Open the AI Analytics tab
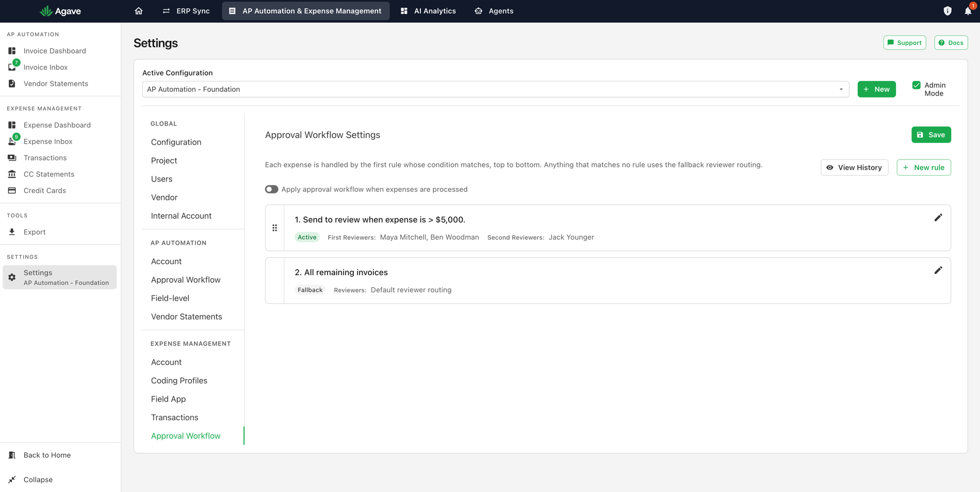This screenshot has height=492, width=980. tap(428, 11)
